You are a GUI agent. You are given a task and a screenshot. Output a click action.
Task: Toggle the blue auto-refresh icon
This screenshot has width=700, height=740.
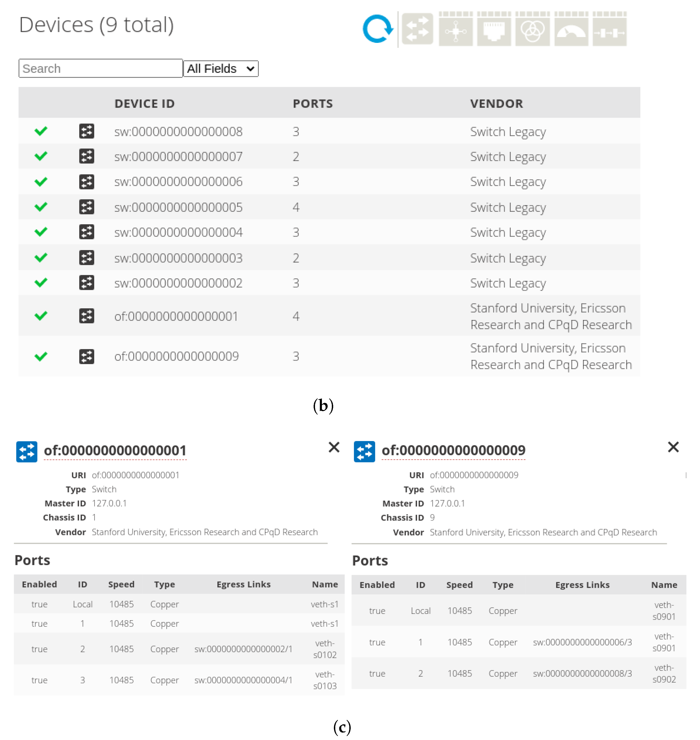point(377,29)
